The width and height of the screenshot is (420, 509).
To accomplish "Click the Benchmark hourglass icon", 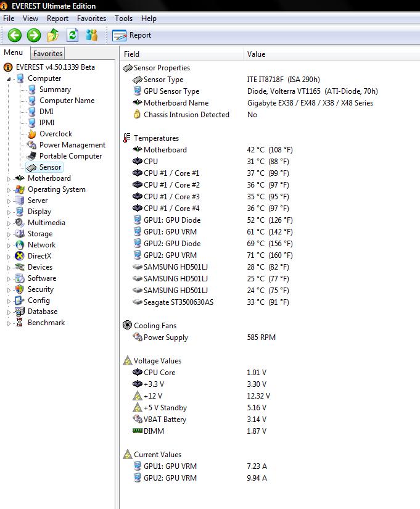I will [20, 322].
